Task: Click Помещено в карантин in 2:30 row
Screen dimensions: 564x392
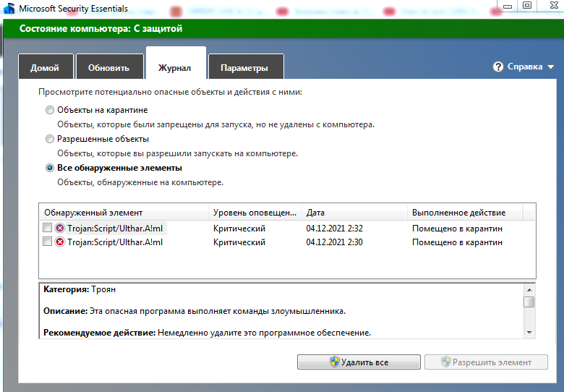Action: [x=457, y=242]
